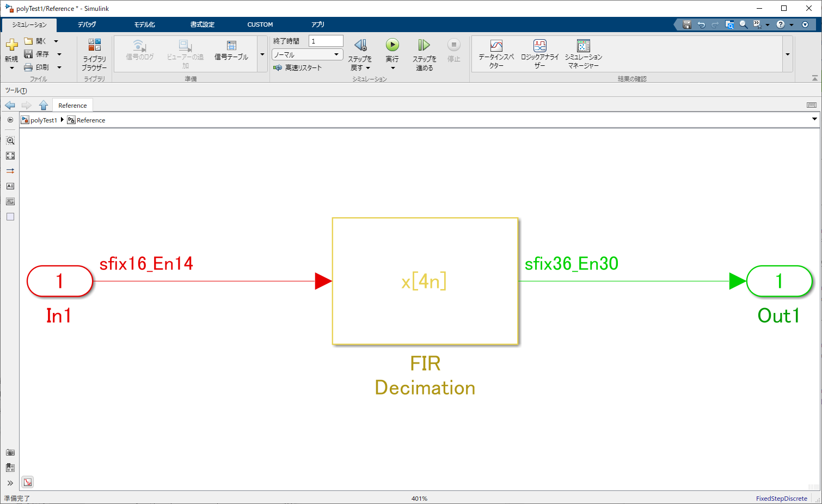
Task: Open the データインスペクター data inspector
Action: [496, 54]
